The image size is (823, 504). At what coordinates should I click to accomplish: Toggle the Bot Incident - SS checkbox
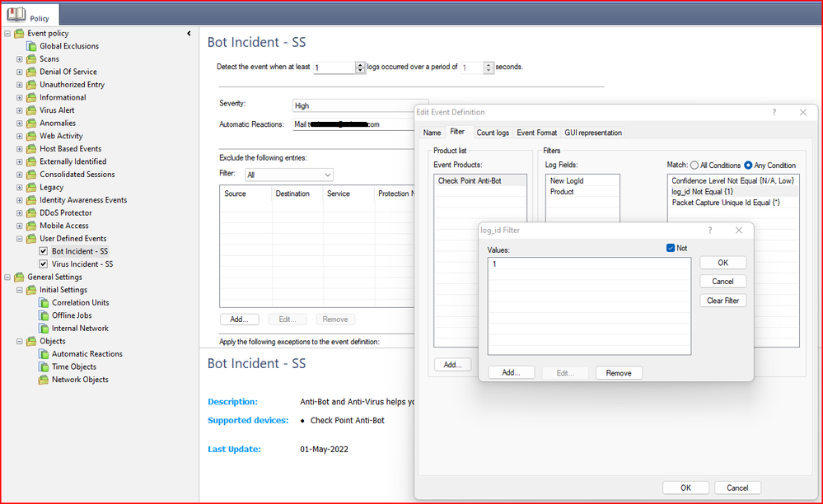(x=44, y=251)
